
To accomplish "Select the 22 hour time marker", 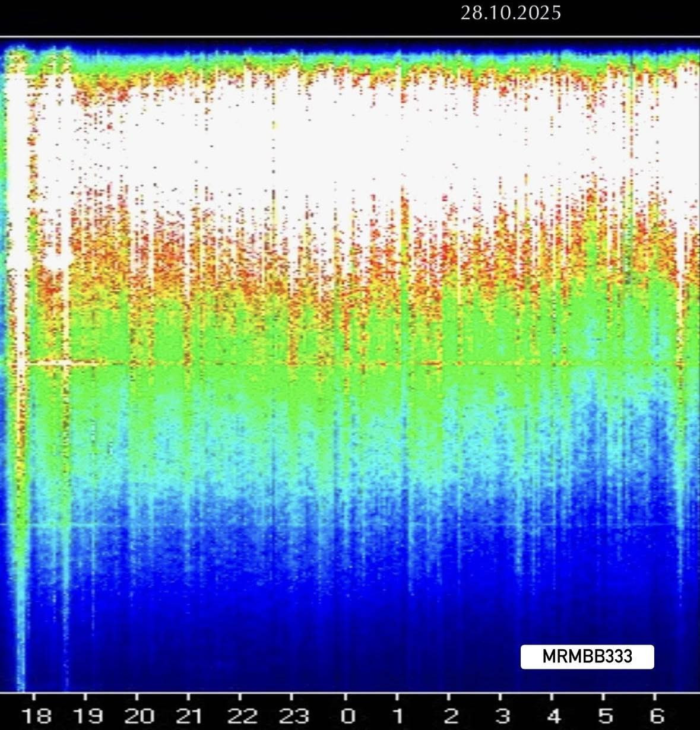I will (x=242, y=715).
